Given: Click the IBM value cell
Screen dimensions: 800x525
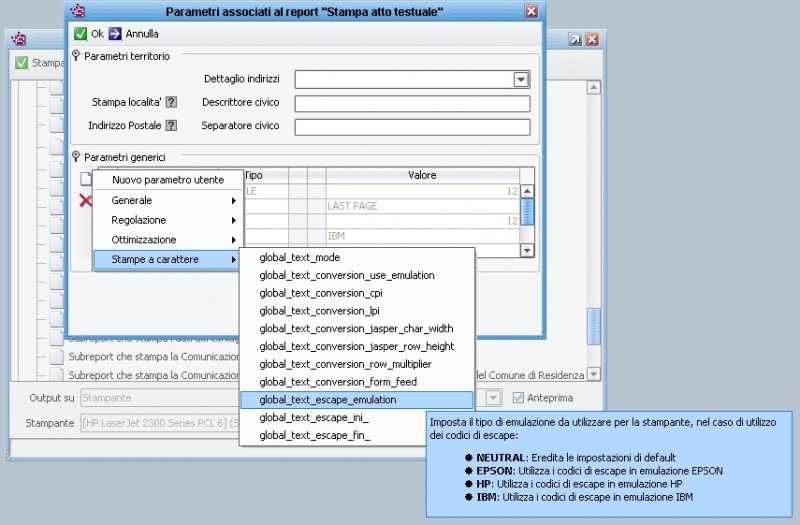Looking at the screenshot, I should (422, 236).
